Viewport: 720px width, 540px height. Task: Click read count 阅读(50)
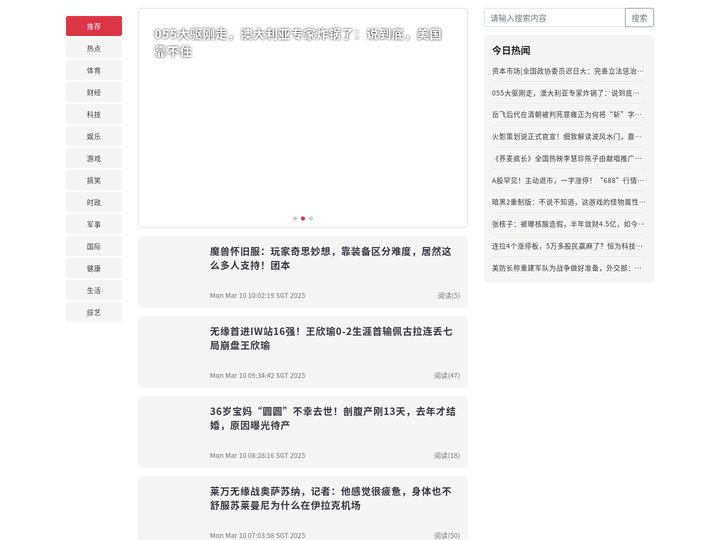pyautogui.click(x=447, y=535)
